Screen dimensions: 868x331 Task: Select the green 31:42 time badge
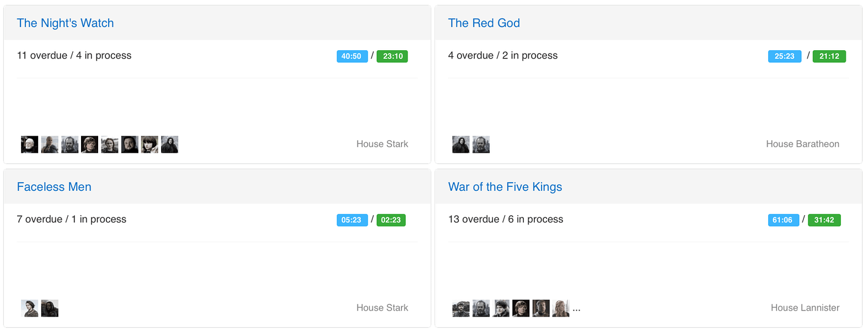[x=824, y=220]
